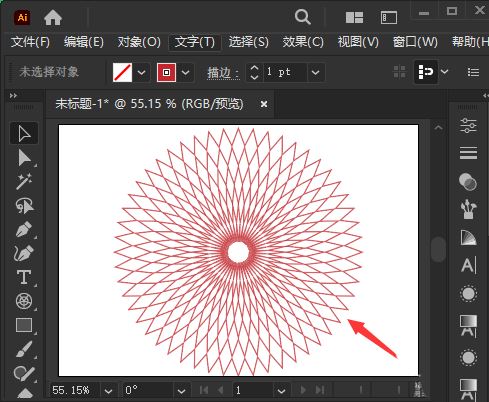The width and height of the screenshot is (489, 402).
Task: Open the Color Guide fan icon
Action: pos(468,237)
